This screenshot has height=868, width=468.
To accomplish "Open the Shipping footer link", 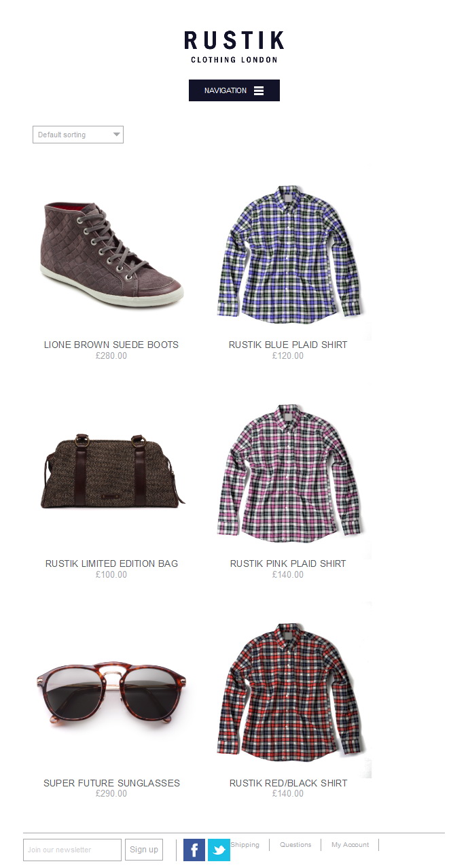I will pyautogui.click(x=245, y=845).
